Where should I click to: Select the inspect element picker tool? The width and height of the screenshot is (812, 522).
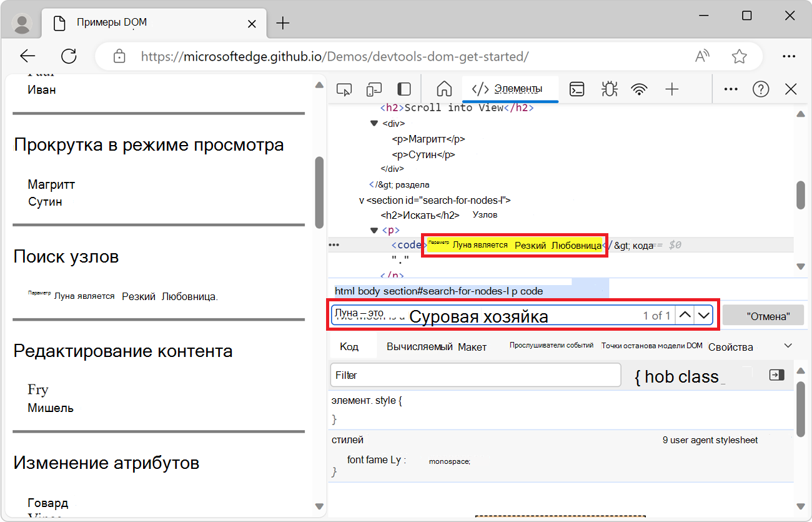tap(344, 89)
